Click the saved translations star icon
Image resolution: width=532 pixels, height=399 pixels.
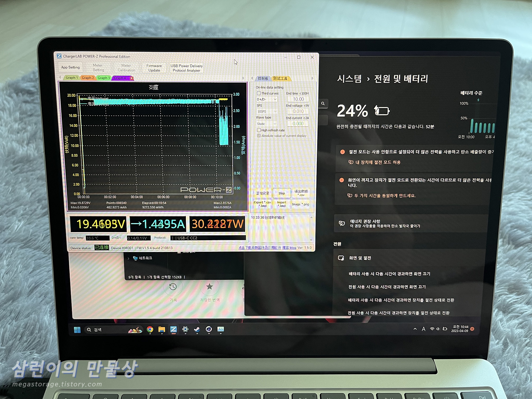[x=210, y=286]
